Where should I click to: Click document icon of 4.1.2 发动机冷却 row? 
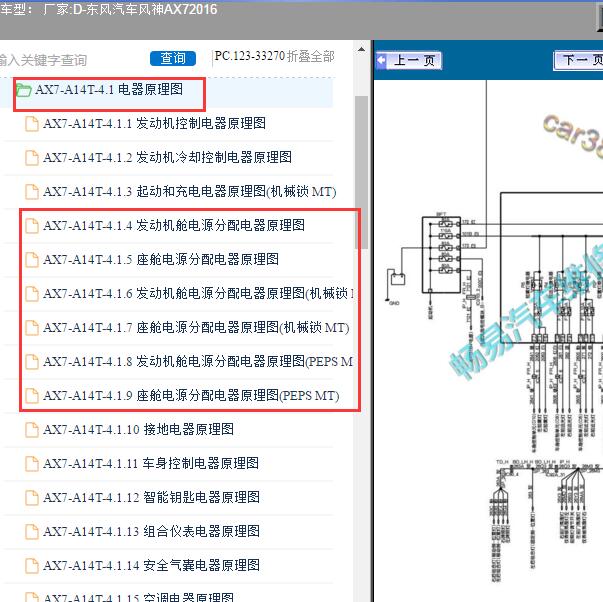click(32, 158)
